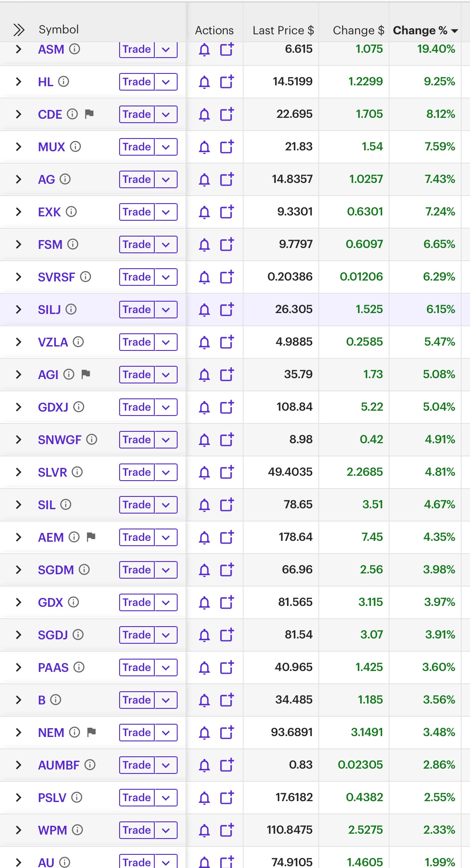Click the Trade button for AEM
This screenshot has height=868, width=470.
coord(137,537)
